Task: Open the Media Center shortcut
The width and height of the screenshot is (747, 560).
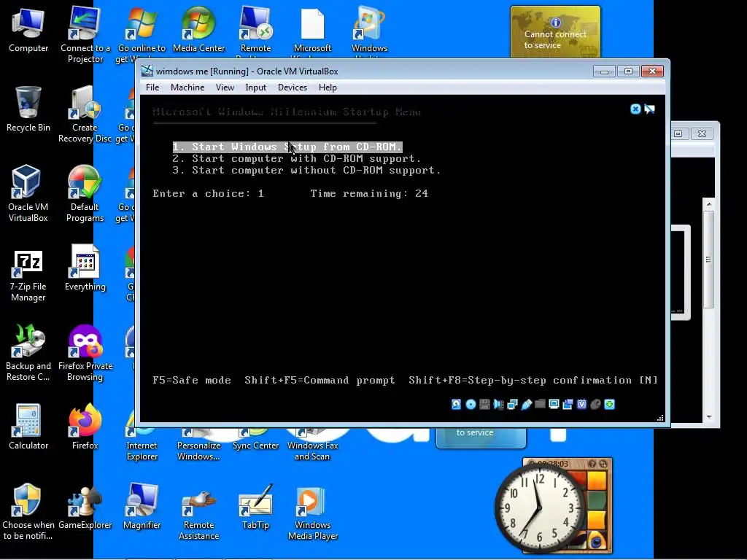Action: [198, 29]
